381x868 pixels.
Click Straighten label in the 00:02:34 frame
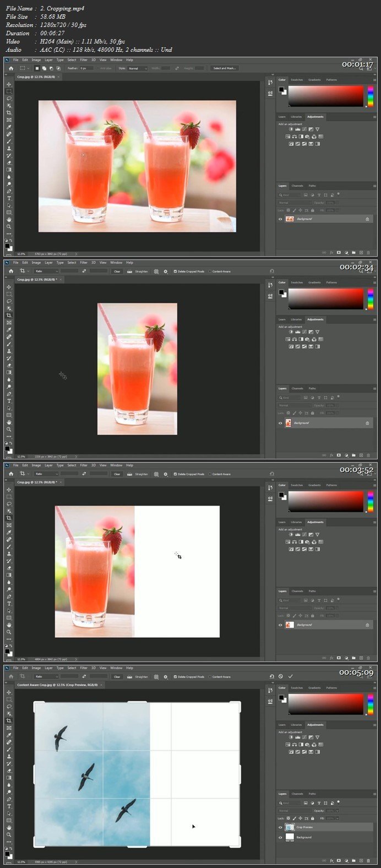point(141,272)
